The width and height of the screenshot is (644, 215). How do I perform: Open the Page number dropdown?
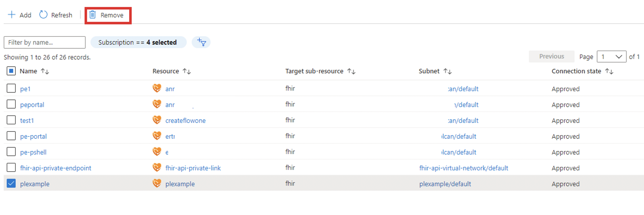[611, 57]
